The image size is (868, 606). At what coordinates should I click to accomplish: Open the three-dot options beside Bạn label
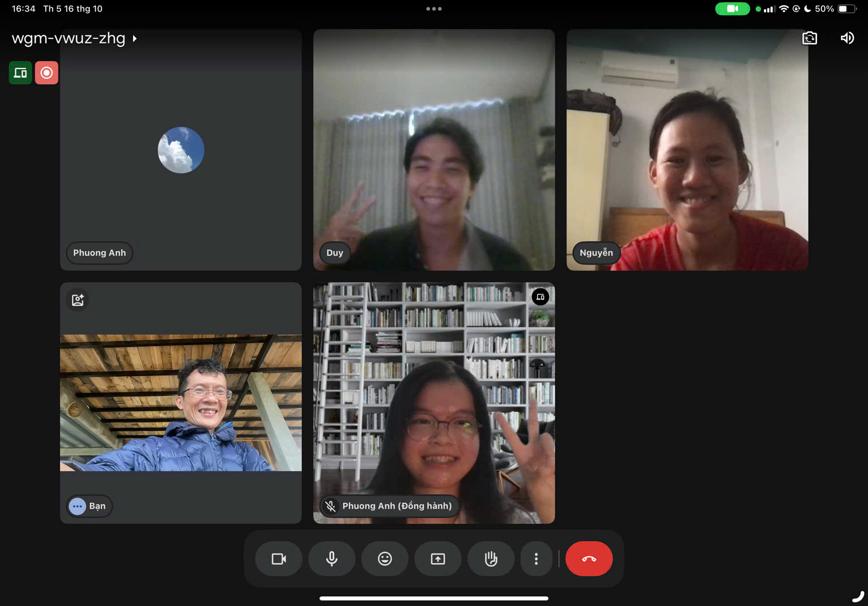click(x=78, y=506)
